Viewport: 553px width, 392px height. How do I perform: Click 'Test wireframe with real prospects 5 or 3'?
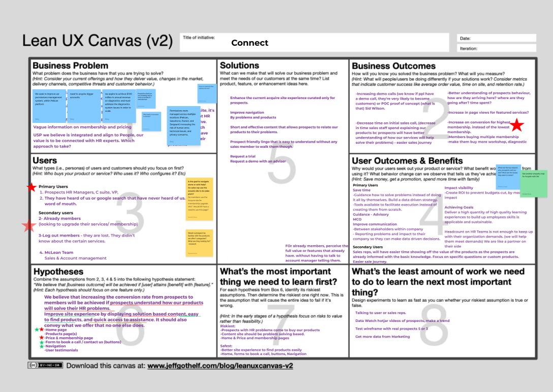point(391,329)
